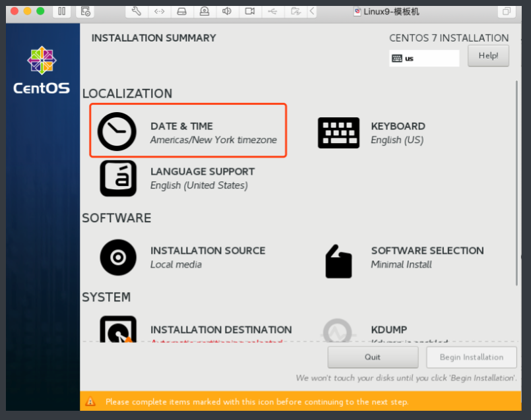Click the camera toolbar icon
Viewport: 531px width, 420px height.
(250, 11)
